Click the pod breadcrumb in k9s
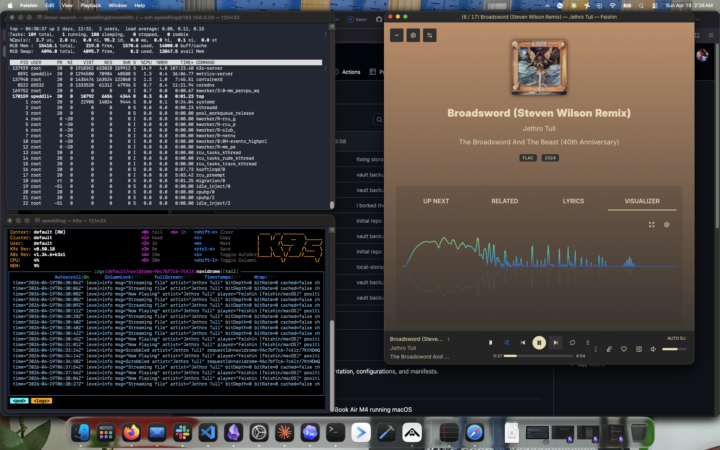Viewport: 720px width, 450px height. pos(19,401)
